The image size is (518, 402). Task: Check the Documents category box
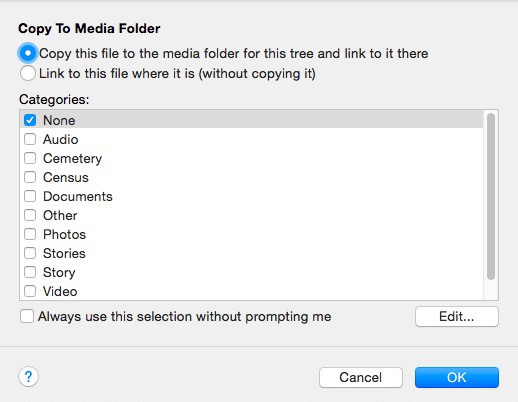(x=30, y=196)
